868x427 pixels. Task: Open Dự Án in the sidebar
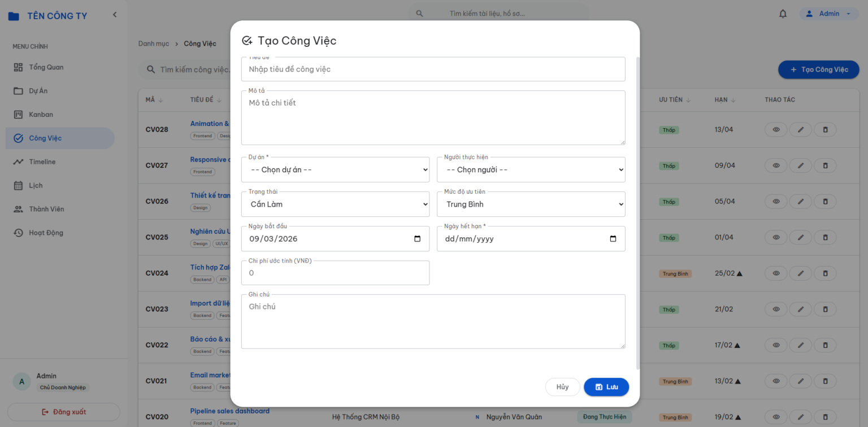60,91
